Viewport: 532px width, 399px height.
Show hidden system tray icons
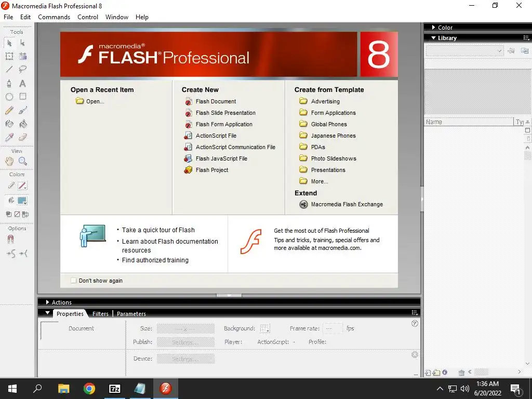(440, 389)
